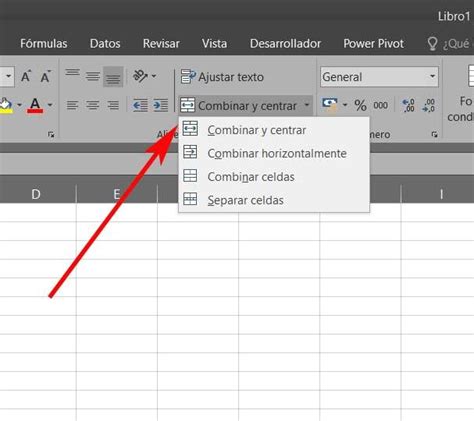Collapse the Combinar y centrar dropdown arrow
Screen dimensions: 474x421
[307, 105]
